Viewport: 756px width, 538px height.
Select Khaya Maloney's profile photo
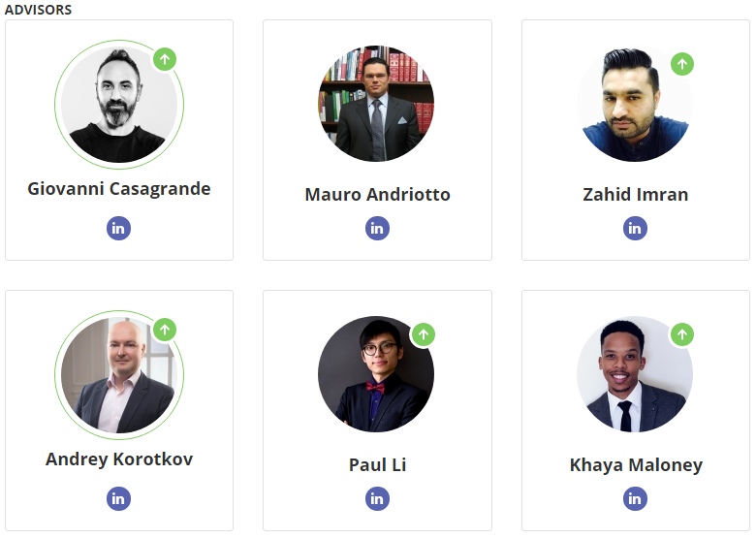(x=634, y=374)
